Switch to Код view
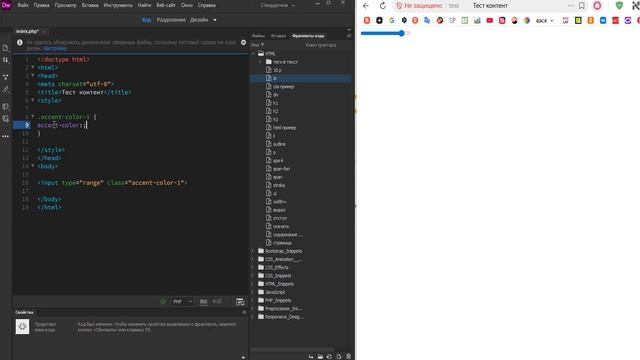 [146, 20]
